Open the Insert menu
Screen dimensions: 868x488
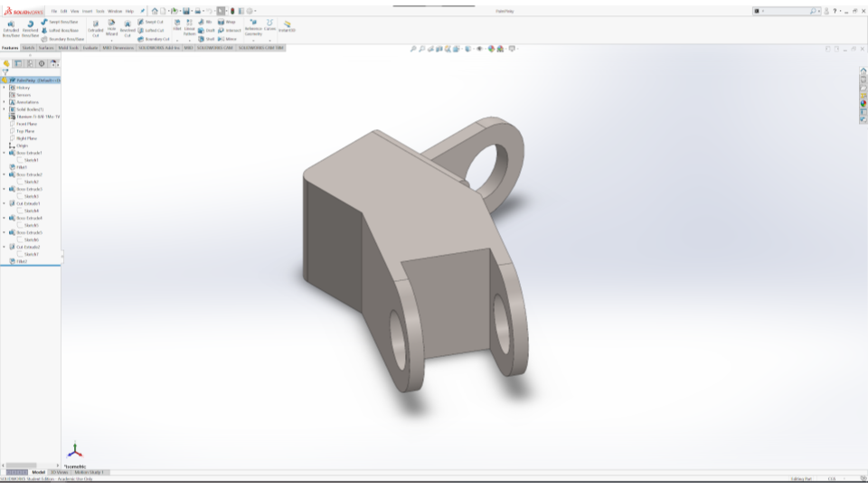tap(88, 11)
